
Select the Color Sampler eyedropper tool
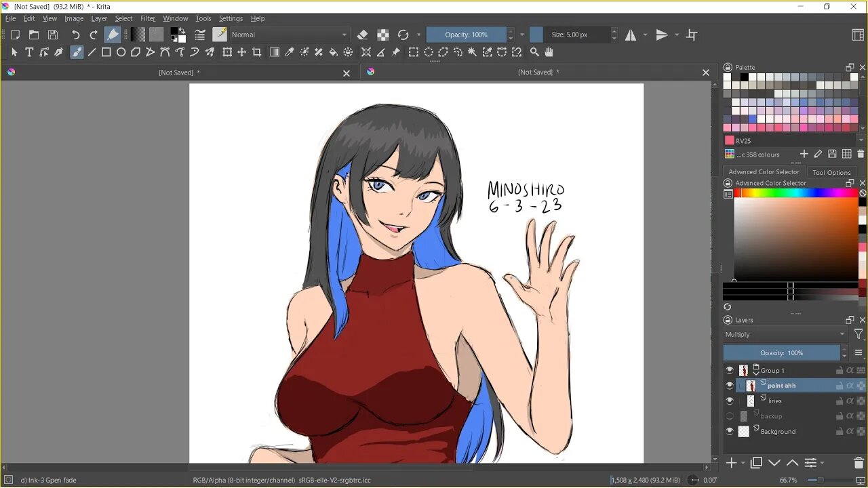pyautogui.click(x=290, y=52)
